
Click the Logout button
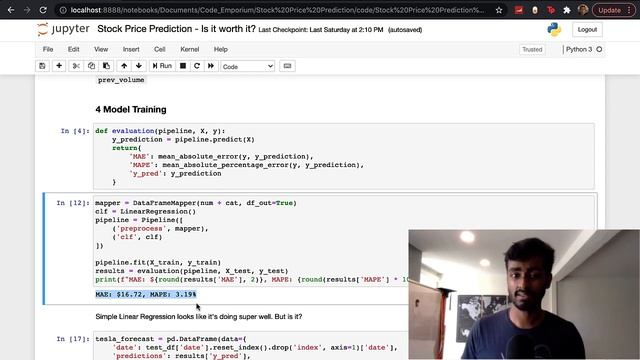coord(587,29)
